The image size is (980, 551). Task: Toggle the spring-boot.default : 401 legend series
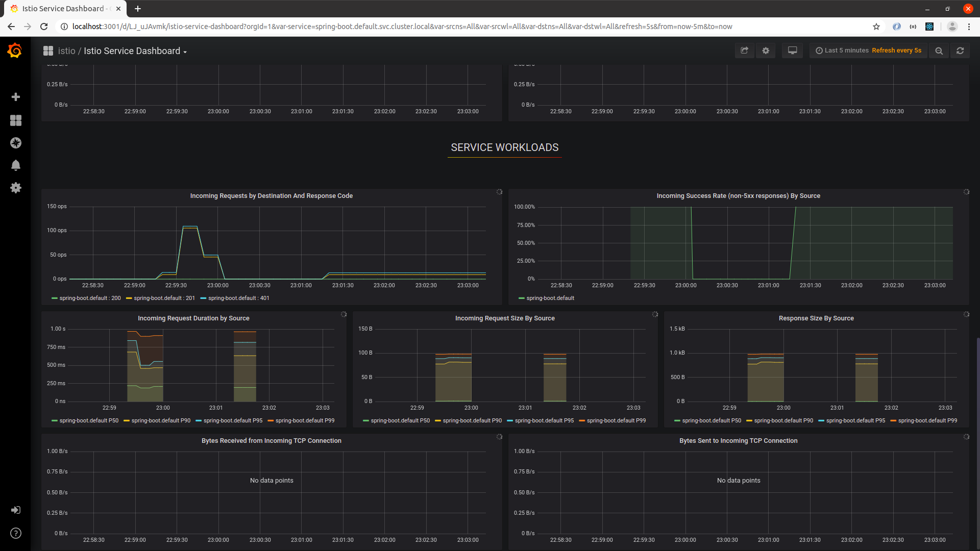(238, 298)
